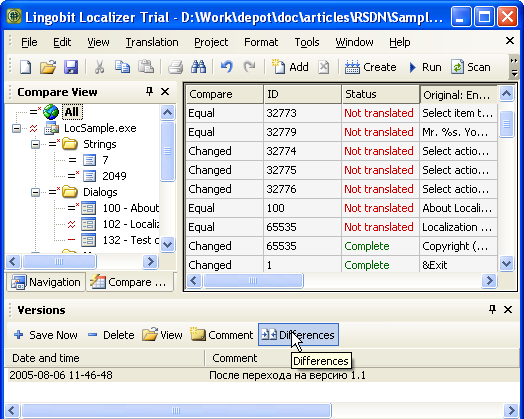Pin the Compare View panel
Viewport: 524px width, 419px height.
(x=149, y=91)
